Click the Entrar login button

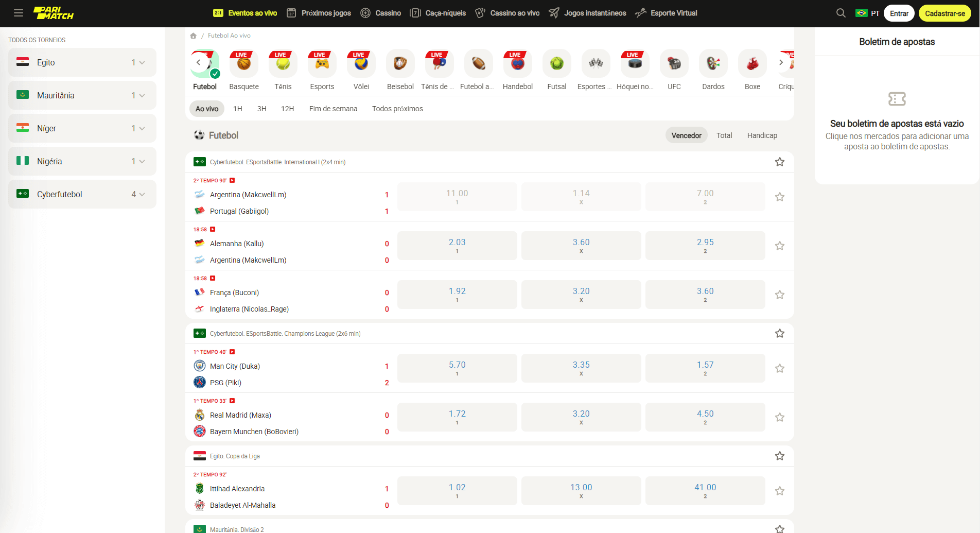click(x=899, y=13)
